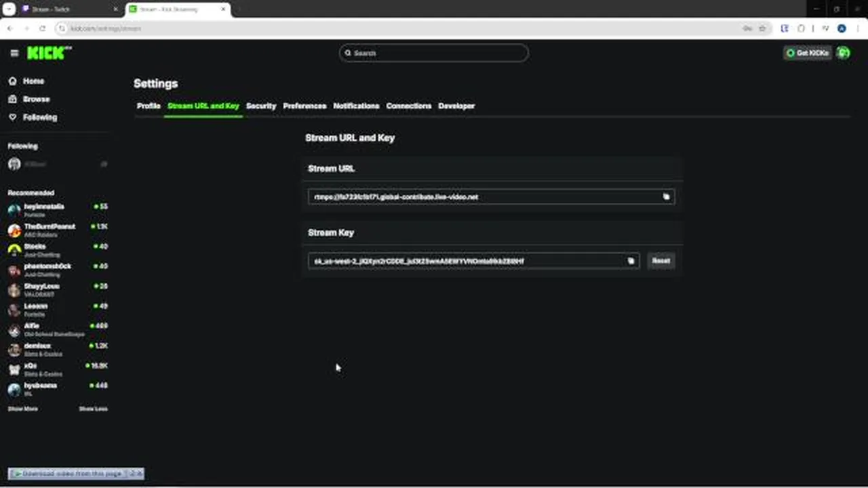Viewport: 868px width, 488px height.
Task: Click the Stream URL text field
Action: [491, 197]
